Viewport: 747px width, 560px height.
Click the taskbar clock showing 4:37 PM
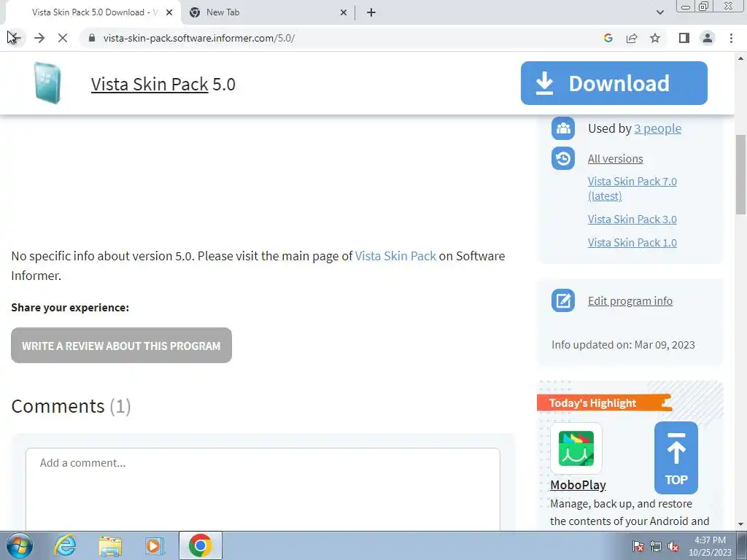710,540
